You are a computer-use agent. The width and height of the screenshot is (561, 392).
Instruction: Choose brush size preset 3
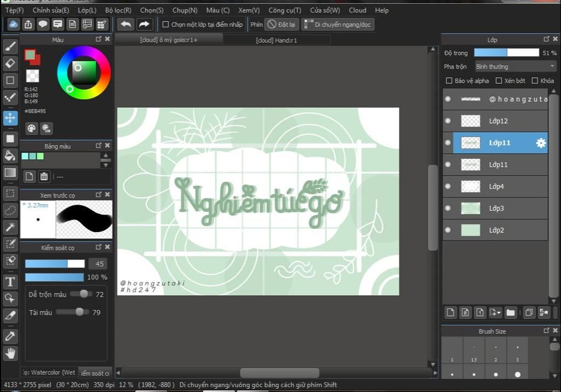tap(517, 350)
